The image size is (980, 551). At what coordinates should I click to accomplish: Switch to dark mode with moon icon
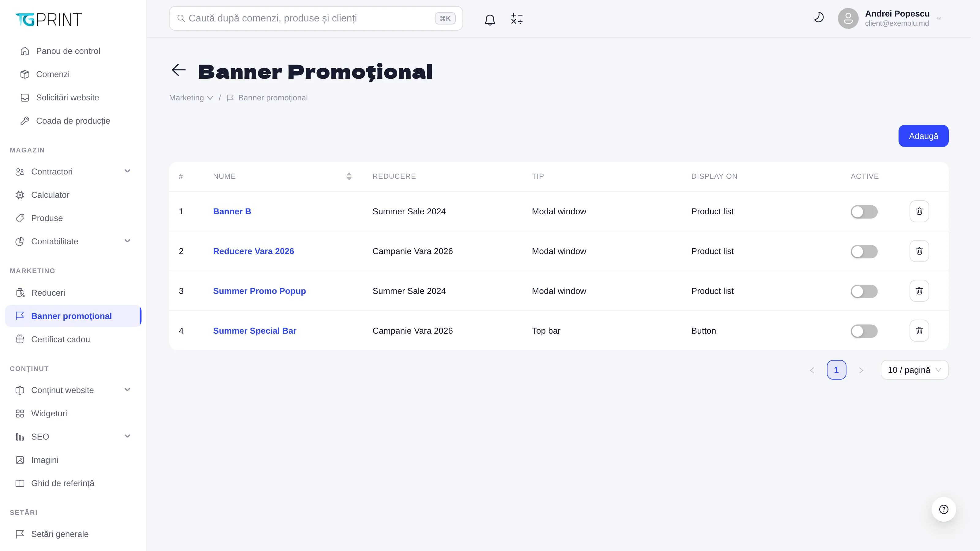819,17
